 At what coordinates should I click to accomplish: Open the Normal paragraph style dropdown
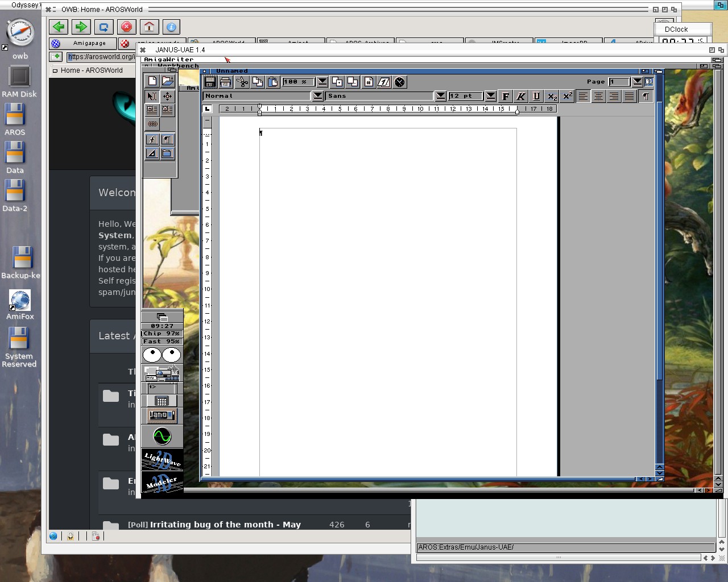(318, 96)
